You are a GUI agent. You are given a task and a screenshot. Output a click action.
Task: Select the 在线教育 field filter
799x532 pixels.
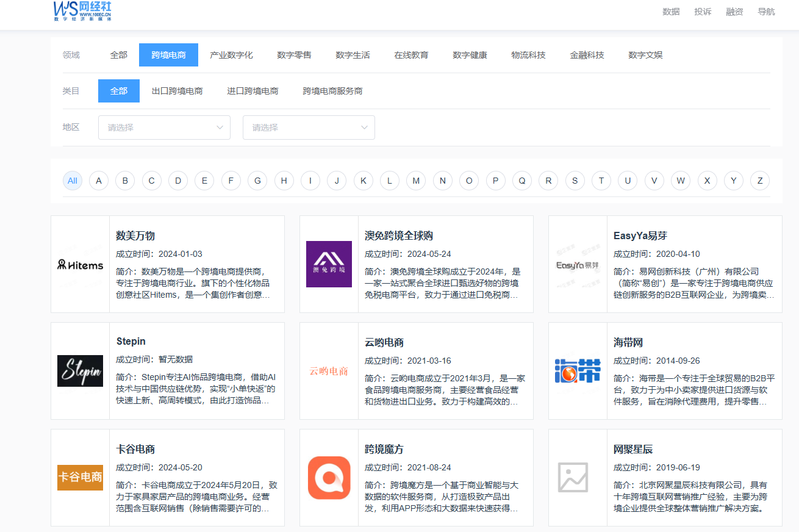[411, 55]
